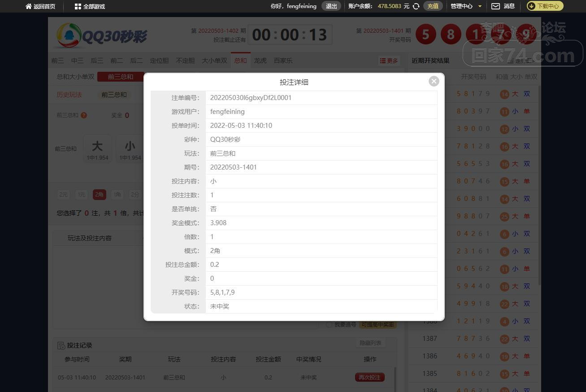Select the 2元 amount mode
The height and width of the screenshot is (392, 586).
coord(63,195)
